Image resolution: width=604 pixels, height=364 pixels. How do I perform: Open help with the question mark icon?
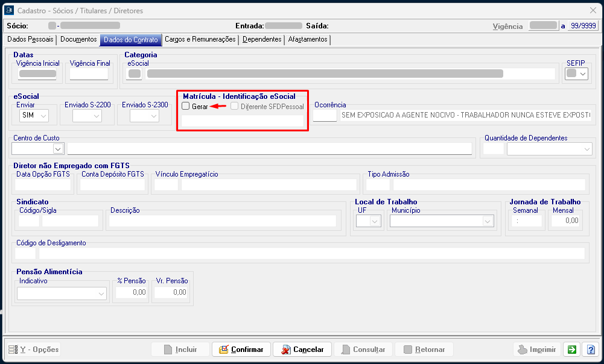click(590, 350)
